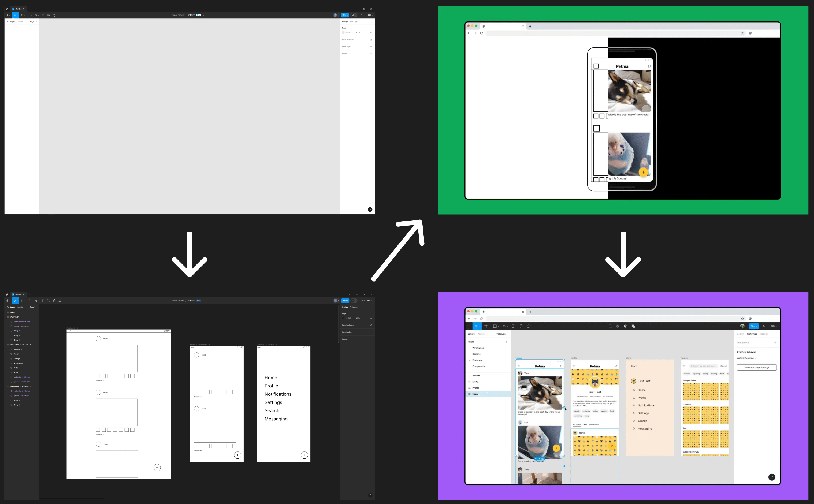The width and height of the screenshot is (814, 504).
Task: Expand the 61% zoom dropdown
Action: [774, 326]
